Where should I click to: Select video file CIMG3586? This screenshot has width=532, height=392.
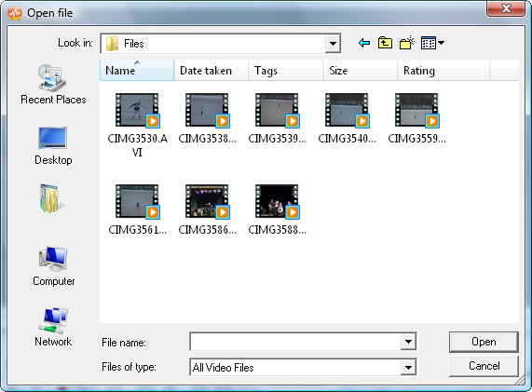tap(208, 210)
